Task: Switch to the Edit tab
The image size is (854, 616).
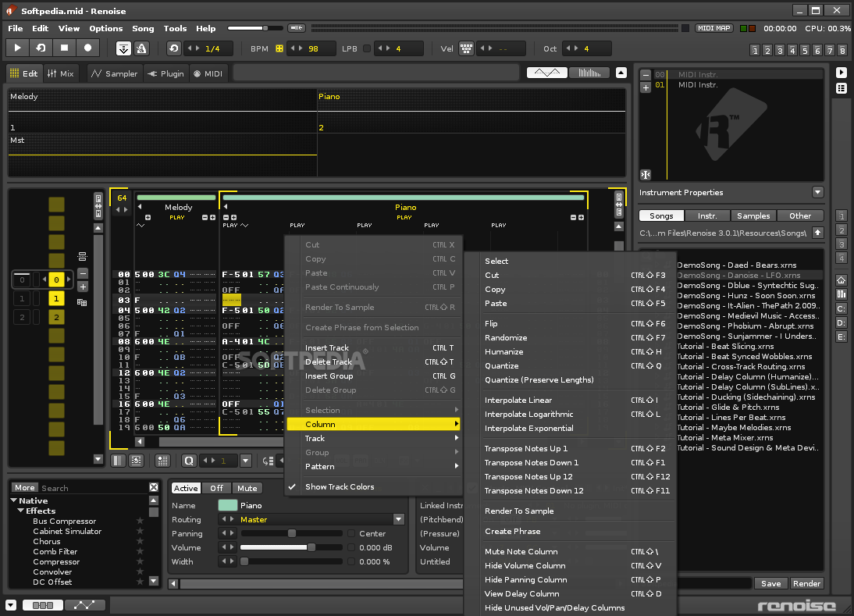Action: pos(24,73)
